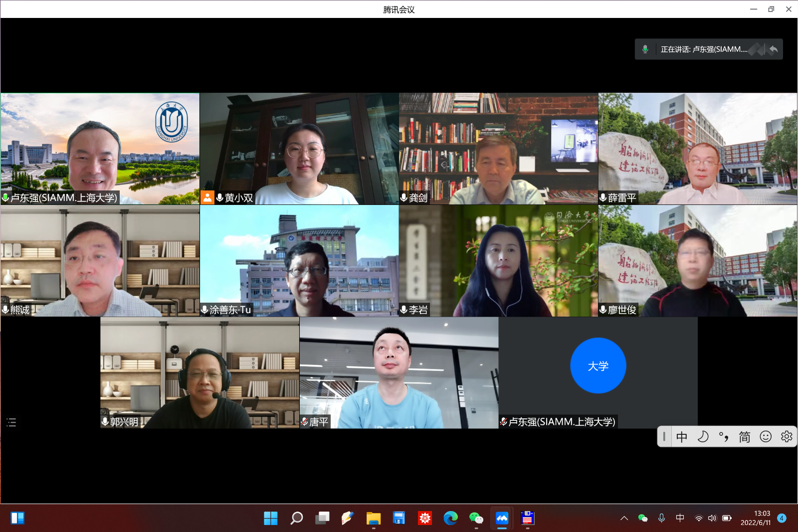The image size is (798, 532).
Task: Open Task View on taskbar
Action: (322, 518)
